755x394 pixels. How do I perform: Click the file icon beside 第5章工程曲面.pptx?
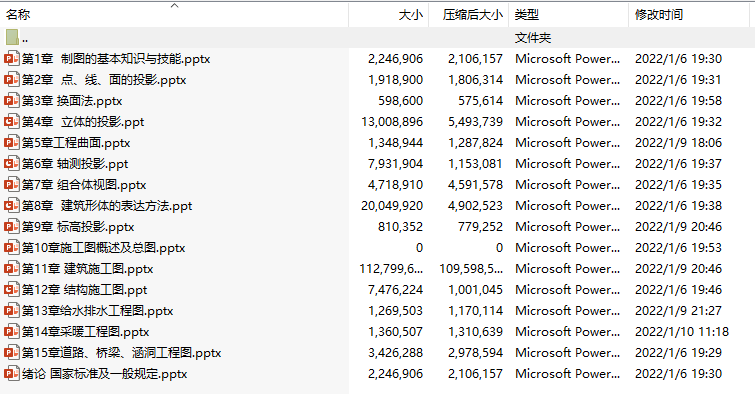(x=12, y=143)
